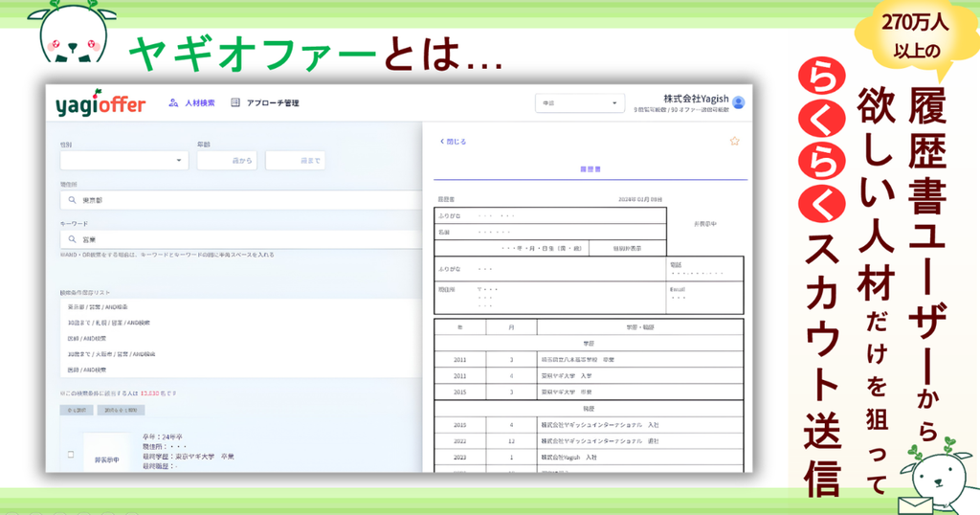Click the resume date 2024年 01月 09日

[640, 199]
